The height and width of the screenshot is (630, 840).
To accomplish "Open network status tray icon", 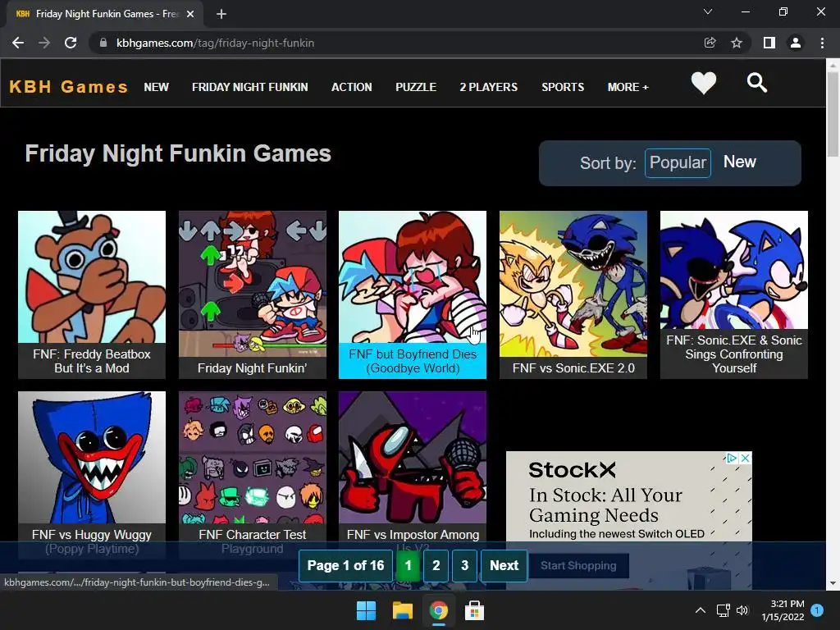I will coord(724,610).
